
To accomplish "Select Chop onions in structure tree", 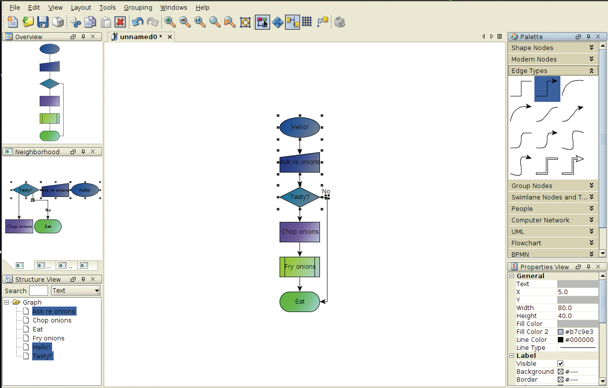I will [52, 321].
